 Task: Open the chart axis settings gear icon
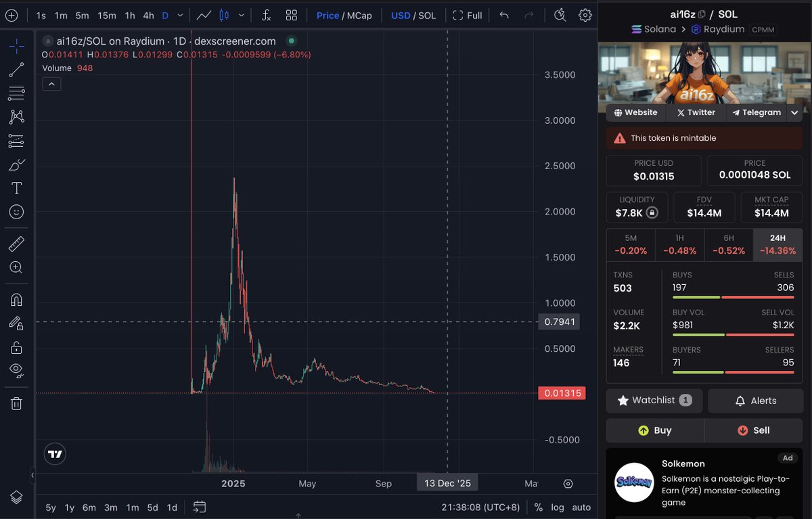pos(568,484)
